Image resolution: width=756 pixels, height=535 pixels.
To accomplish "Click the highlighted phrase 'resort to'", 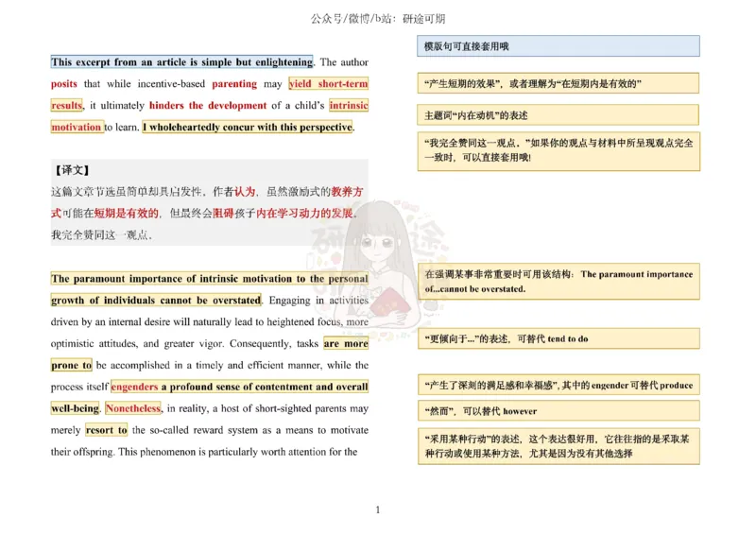I will (107, 430).
